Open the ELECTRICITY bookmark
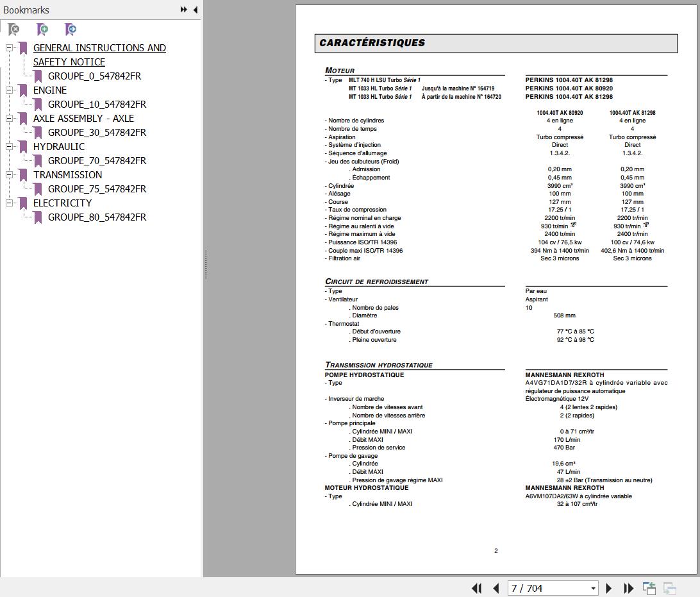This screenshot has height=597, width=700. (63, 203)
